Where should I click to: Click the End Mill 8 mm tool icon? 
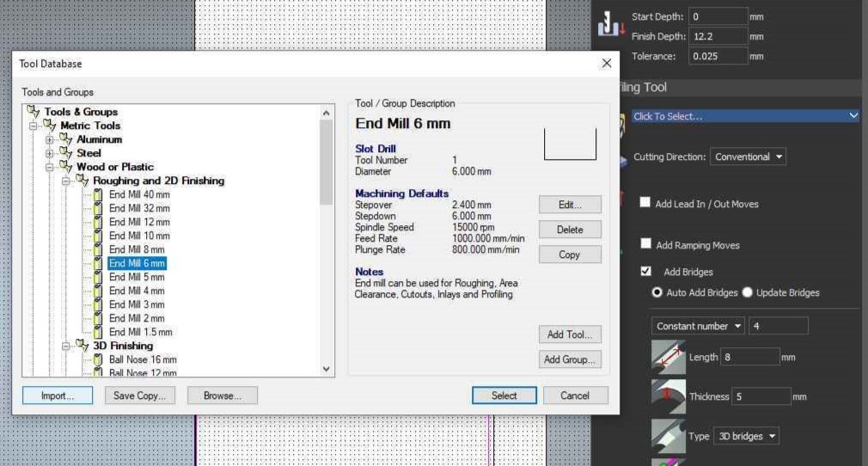tap(98, 250)
